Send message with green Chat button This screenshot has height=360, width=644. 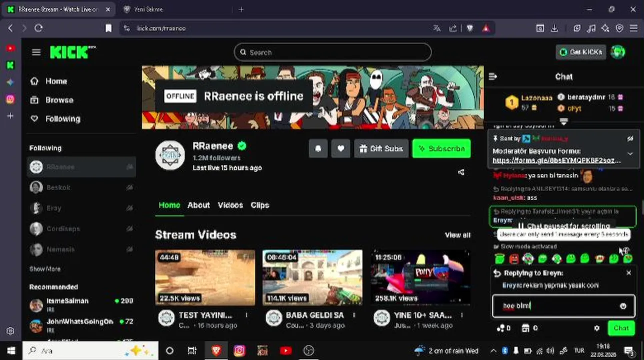tap(621, 328)
